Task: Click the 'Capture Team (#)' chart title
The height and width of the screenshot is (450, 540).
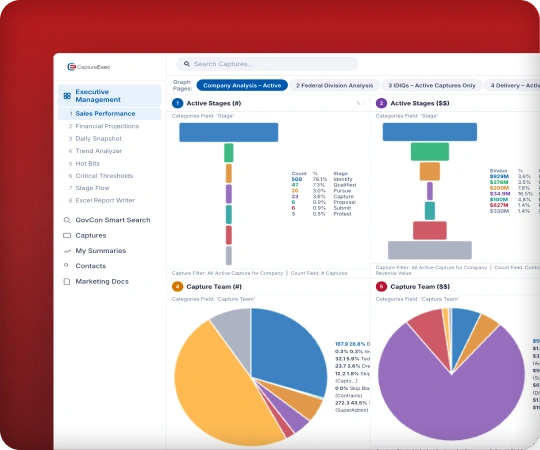Action: point(214,286)
